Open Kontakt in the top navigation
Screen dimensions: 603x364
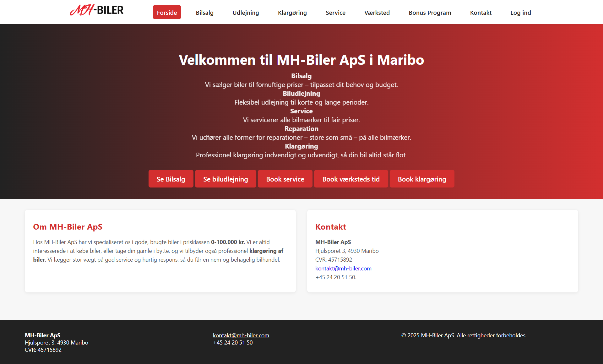(481, 13)
